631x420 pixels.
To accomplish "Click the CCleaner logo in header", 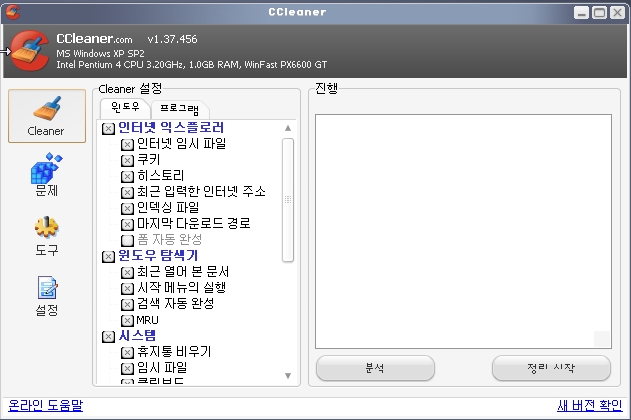I will (x=30, y=51).
